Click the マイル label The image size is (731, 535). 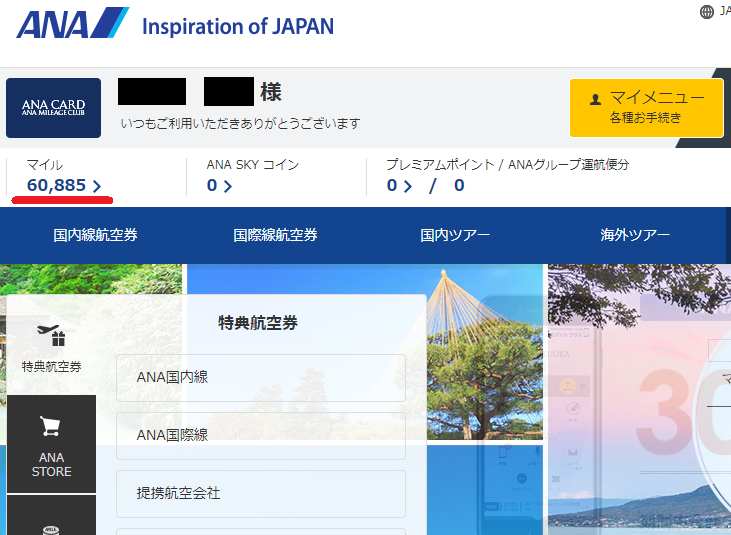[x=44, y=165]
